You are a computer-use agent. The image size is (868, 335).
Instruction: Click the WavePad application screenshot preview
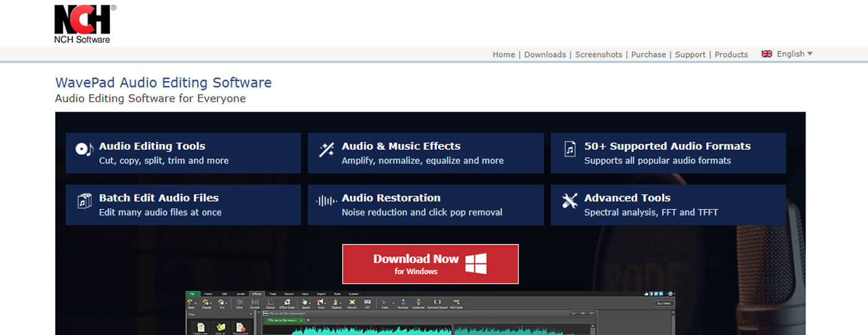[430, 313]
